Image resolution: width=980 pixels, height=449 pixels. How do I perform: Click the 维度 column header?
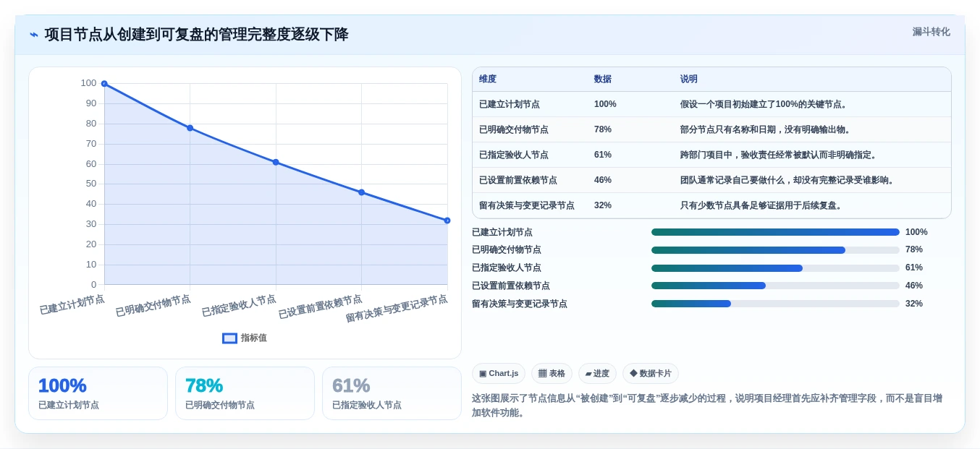click(488, 80)
